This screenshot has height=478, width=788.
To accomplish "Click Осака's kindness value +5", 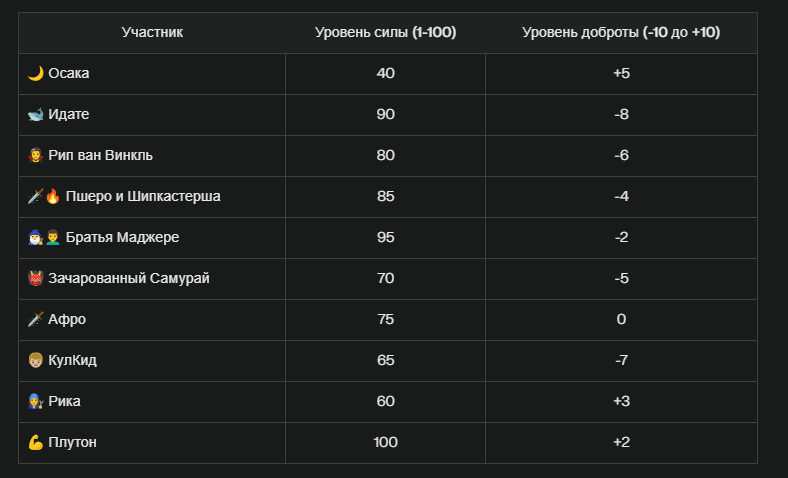I will (x=621, y=74).
